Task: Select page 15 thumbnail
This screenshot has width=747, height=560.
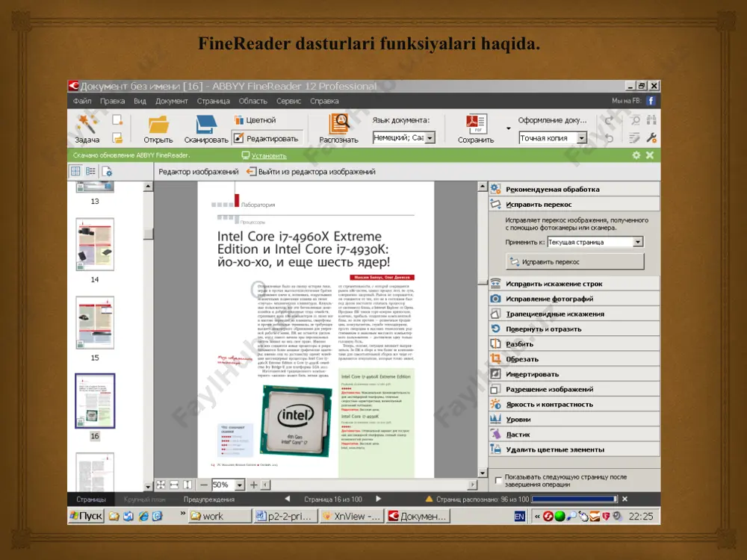Action: click(95, 323)
